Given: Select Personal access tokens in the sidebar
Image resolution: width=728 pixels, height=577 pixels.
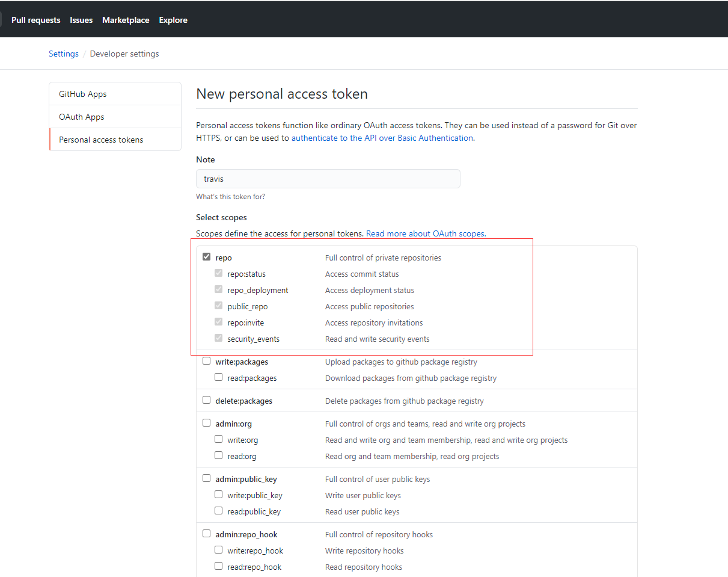Looking at the screenshot, I should [x=115, y=140].
